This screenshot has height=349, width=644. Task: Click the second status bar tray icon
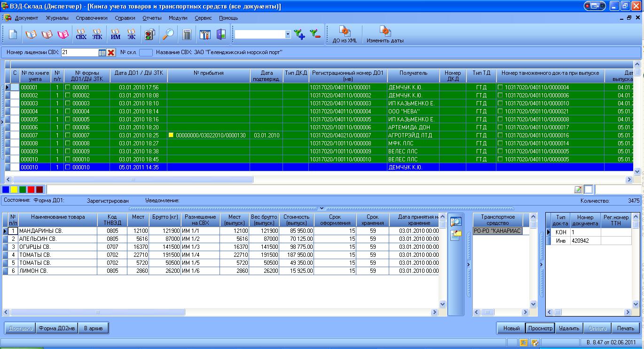point(534,342)
